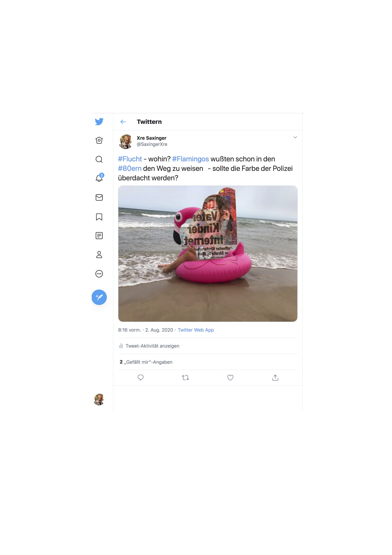Open the pink flamingo float image
Viewport: 392px width, 555px height.
[208, 254]
